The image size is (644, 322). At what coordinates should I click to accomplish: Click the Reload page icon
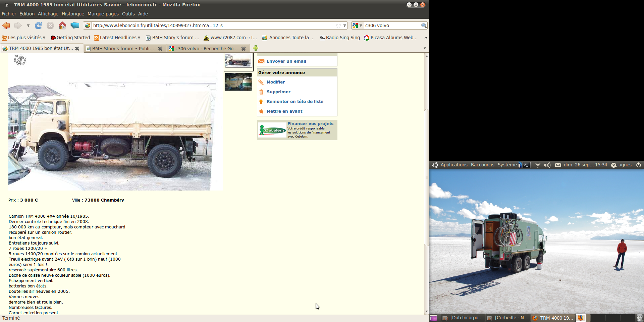(x=39, y=25)
